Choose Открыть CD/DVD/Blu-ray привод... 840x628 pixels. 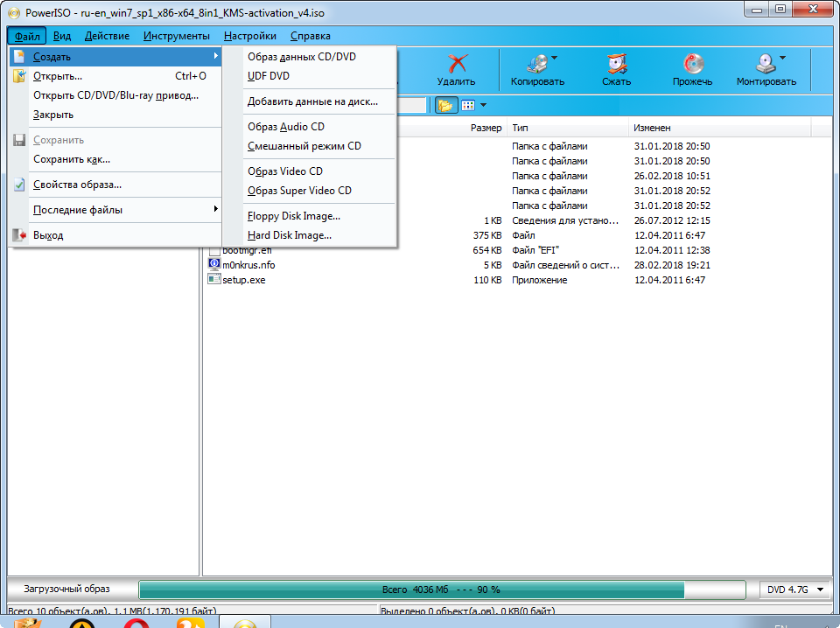[115, 95]
